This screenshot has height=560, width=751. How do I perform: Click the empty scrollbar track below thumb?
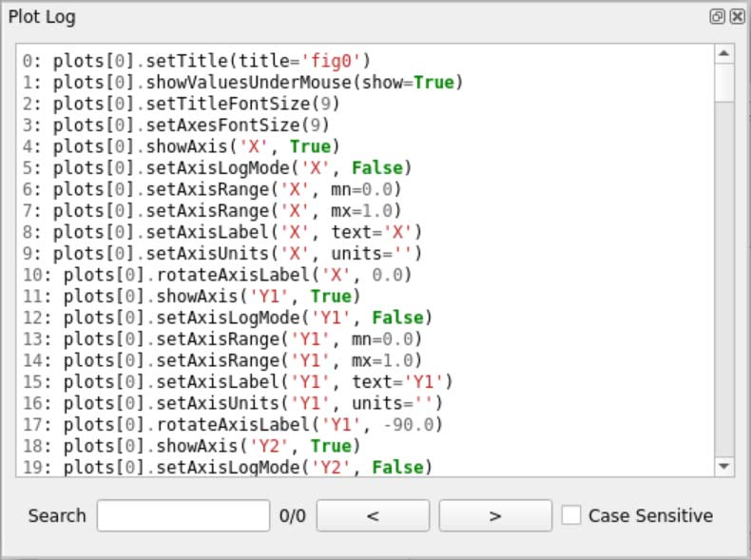tap(723, 285)
